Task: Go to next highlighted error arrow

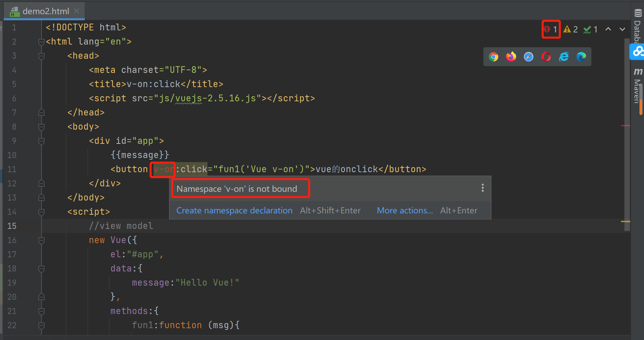Action: (622, 29)
